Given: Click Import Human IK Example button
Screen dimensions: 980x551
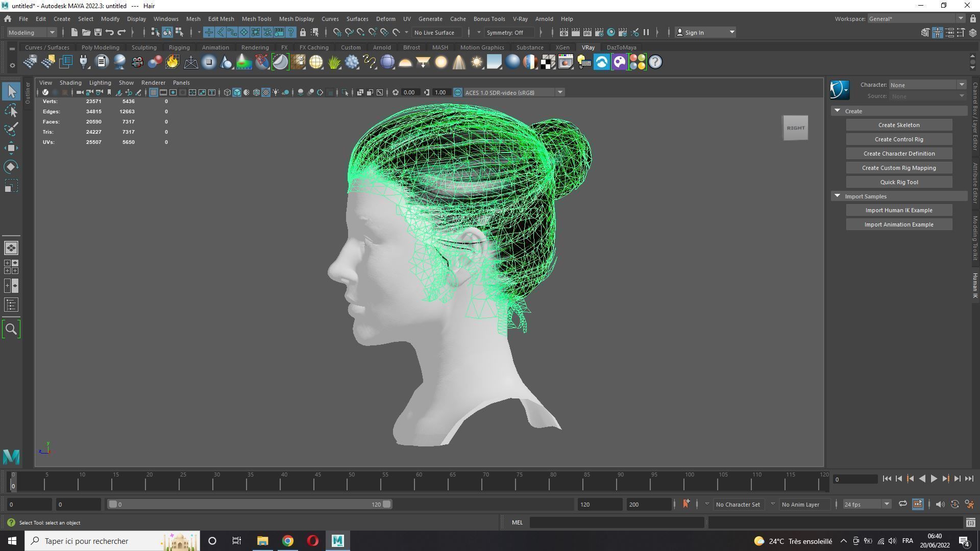Looking at the screenshot, I should [899, 210].
